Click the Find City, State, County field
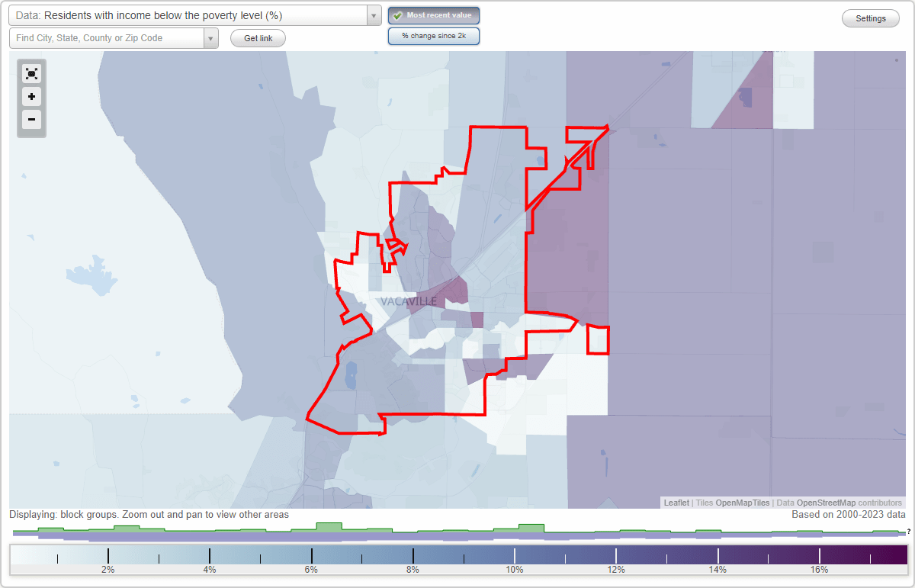Viewport: 915px width, 588px height. 107,37
